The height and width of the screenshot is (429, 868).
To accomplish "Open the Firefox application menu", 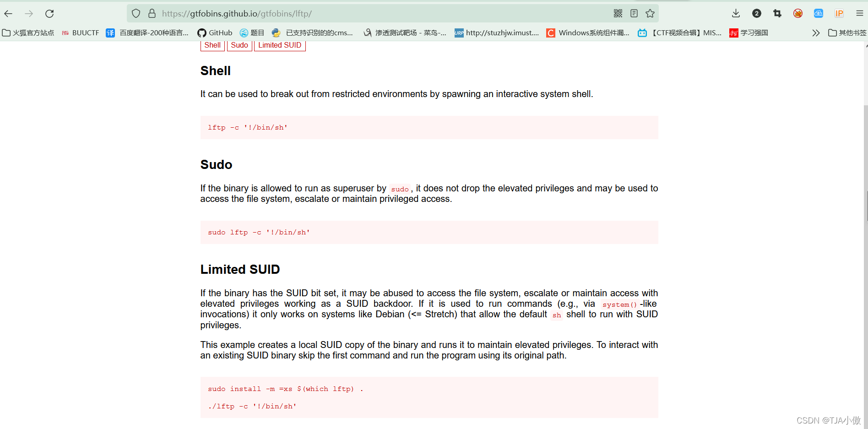I will point(860,14).
